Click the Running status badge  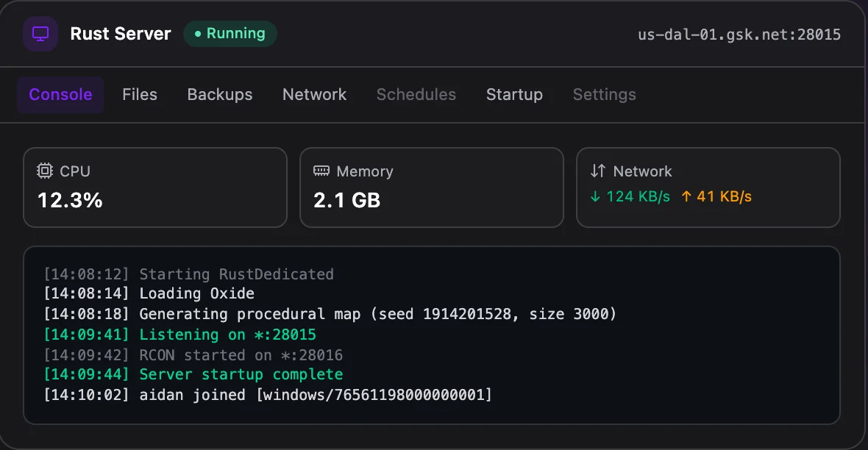(230, 34)
